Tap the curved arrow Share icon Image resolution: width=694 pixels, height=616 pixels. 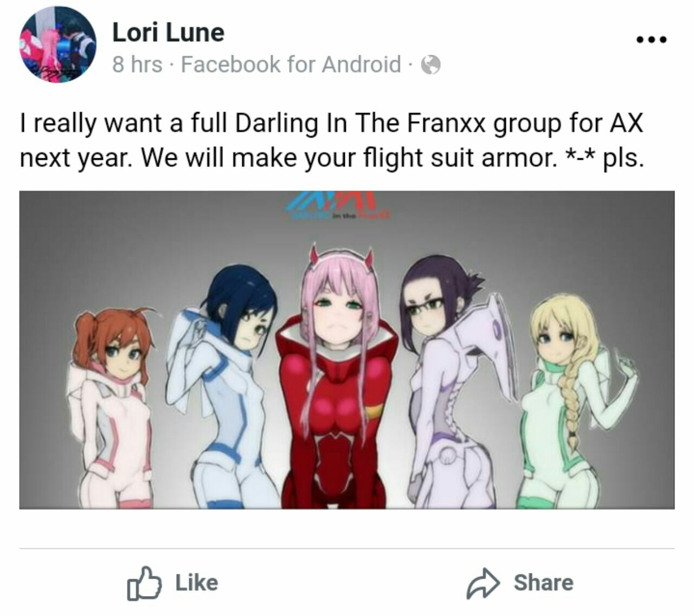[483, 583]
